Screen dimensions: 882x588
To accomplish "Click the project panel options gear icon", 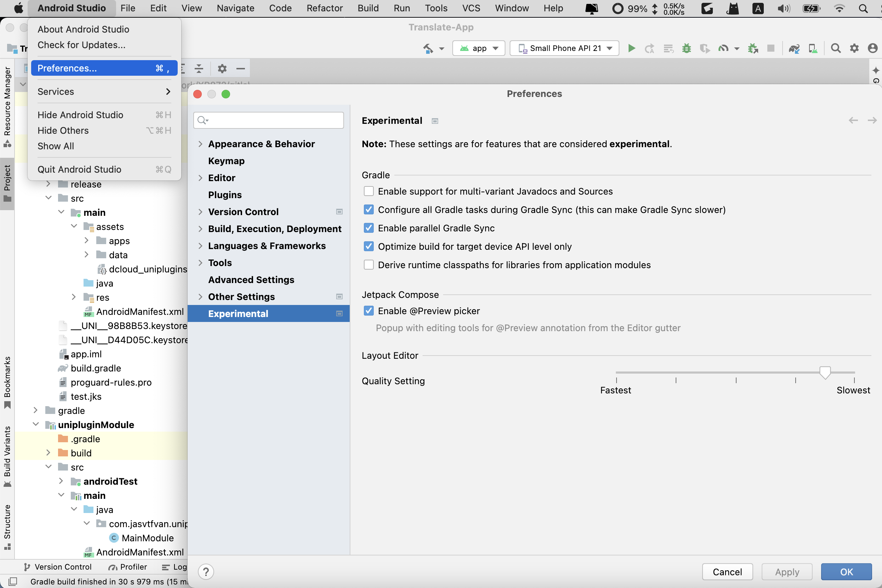I will [x=222, y=69].
